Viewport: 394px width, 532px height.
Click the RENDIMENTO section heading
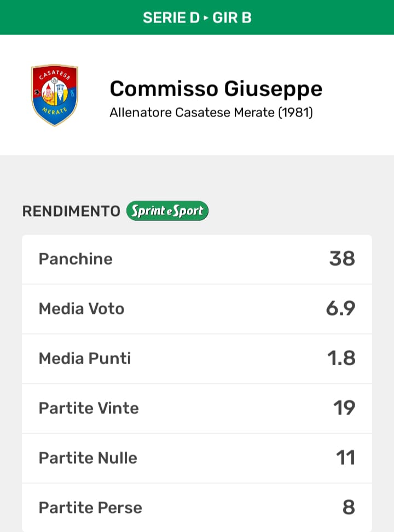(71, 212)
